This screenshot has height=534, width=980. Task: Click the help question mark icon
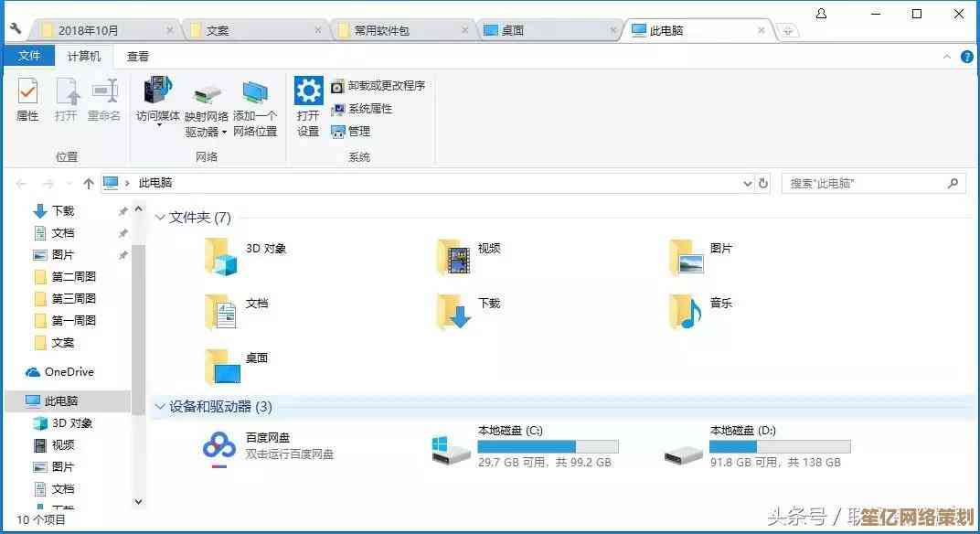967,57
